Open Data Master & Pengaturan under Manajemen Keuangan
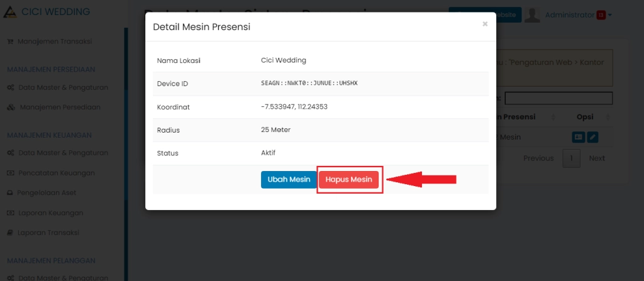 click(x=63, y=153)
